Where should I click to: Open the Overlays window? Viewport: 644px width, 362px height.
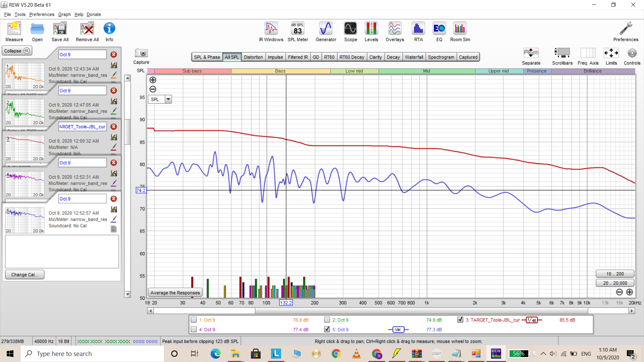pos(395,32)
